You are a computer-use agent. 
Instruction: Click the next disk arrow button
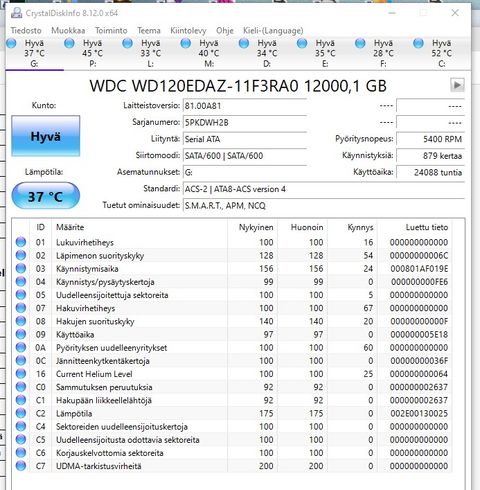click(457, 85)
